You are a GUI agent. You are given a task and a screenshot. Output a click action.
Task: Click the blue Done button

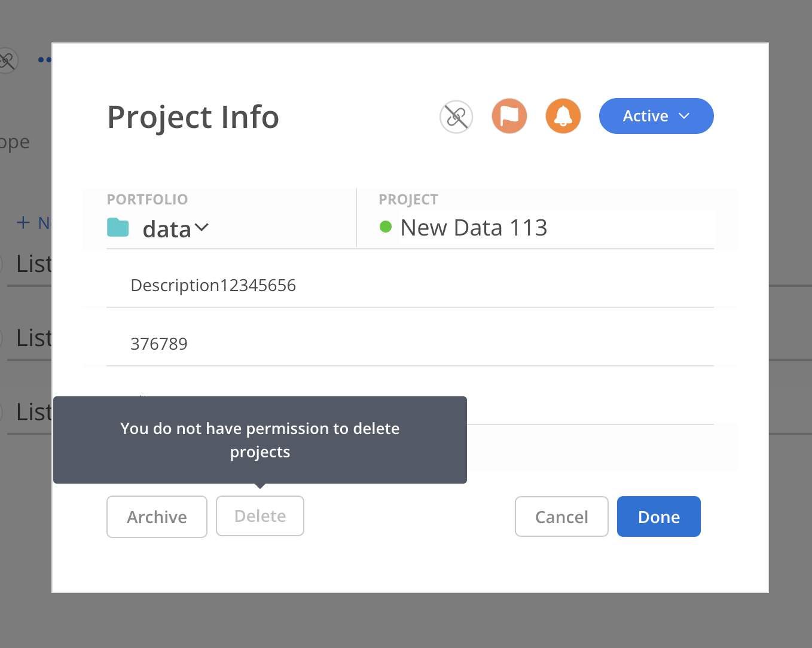[658, 516]
